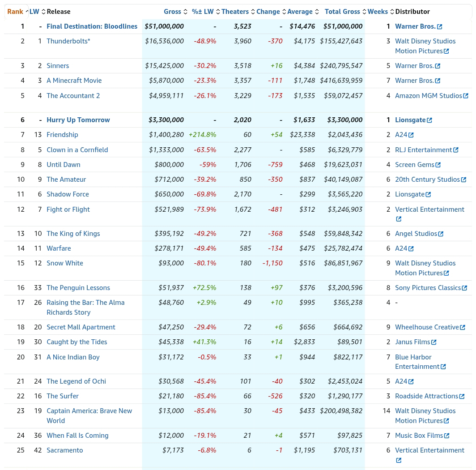
Task: Open Sony Pictures Classics distributor link
Action: click(x=428, y=288)
